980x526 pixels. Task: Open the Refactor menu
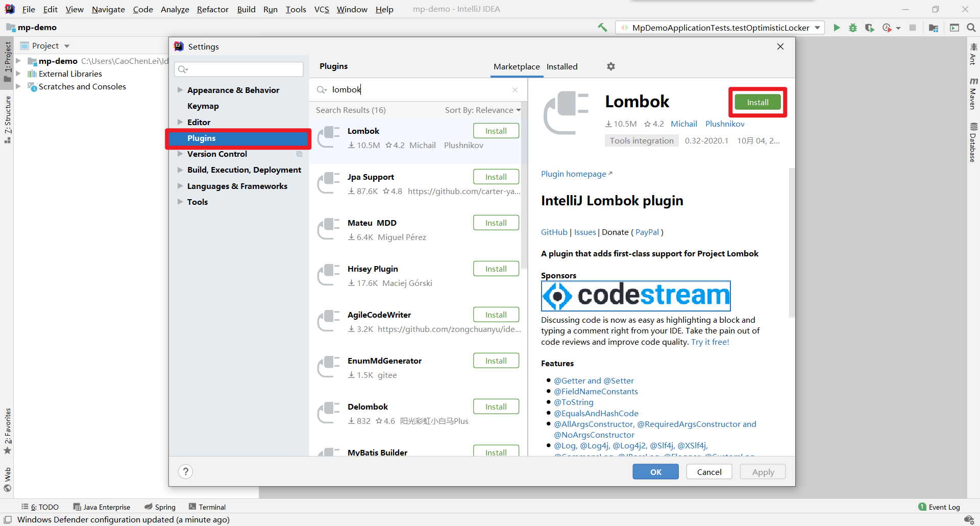pos(213,9)
